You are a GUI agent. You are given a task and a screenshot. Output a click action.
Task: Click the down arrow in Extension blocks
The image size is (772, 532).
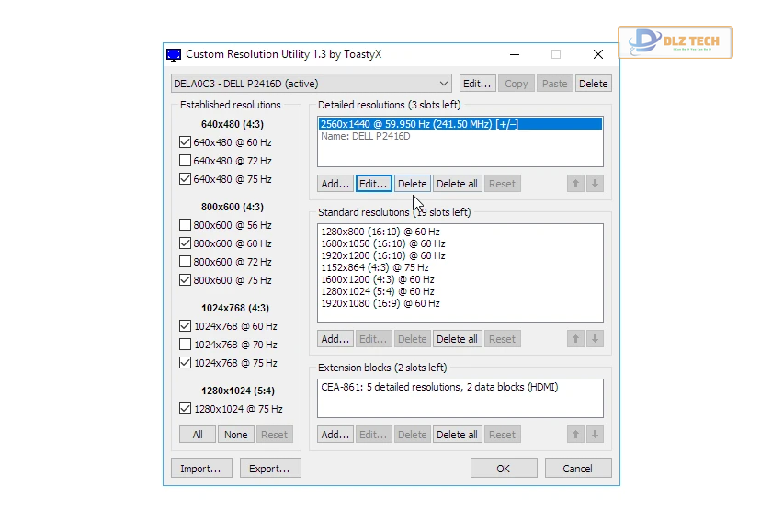tap(595, 434)
